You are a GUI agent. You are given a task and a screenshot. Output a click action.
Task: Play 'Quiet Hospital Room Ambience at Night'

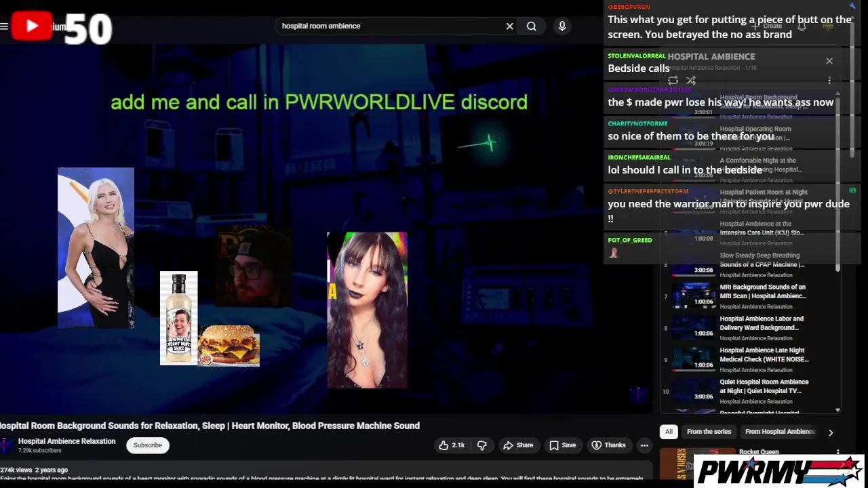pos(764,386)
